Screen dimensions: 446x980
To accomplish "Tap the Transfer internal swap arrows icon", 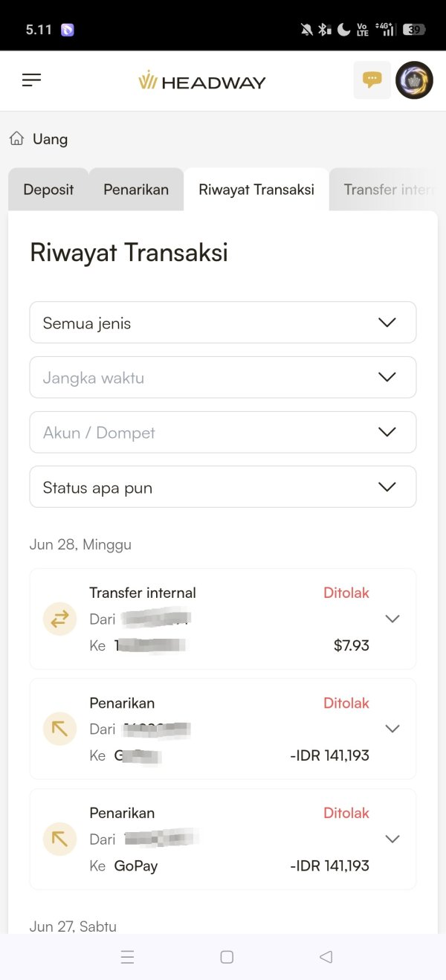I will (59, 619).
